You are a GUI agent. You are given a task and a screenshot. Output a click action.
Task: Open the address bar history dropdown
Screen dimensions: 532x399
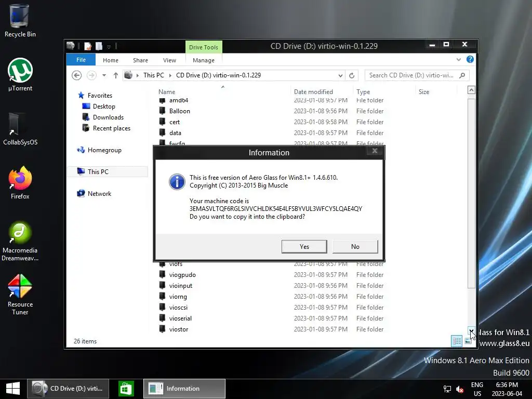click(340, 75)
